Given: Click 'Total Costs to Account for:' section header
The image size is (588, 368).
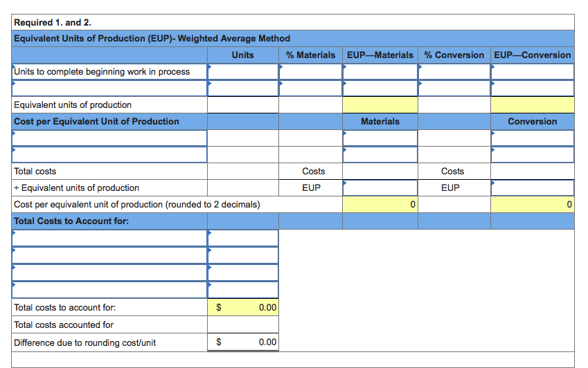Looking at the screenshot, I should pyautogui.click(x=71, y=221).
